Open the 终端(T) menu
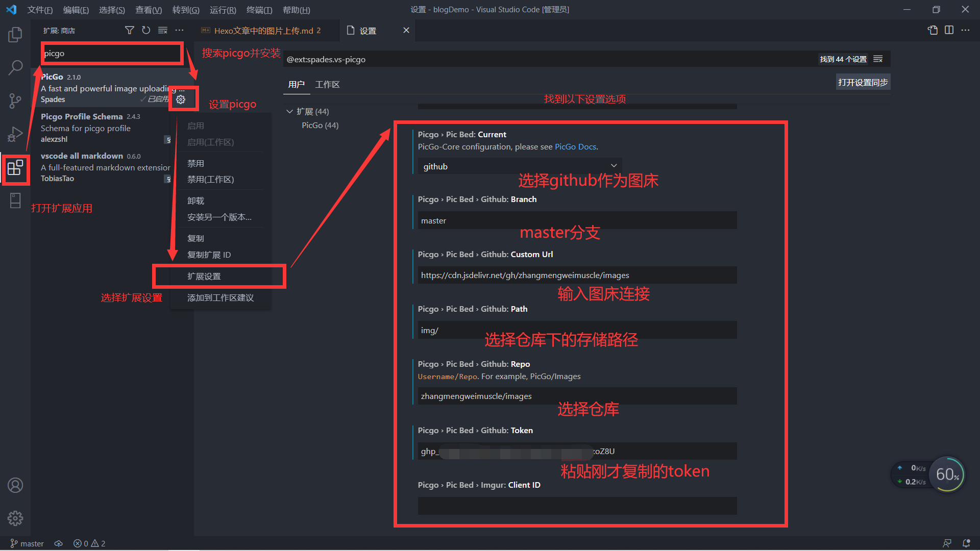Screen dimensions: 980x551 (259, 10)
